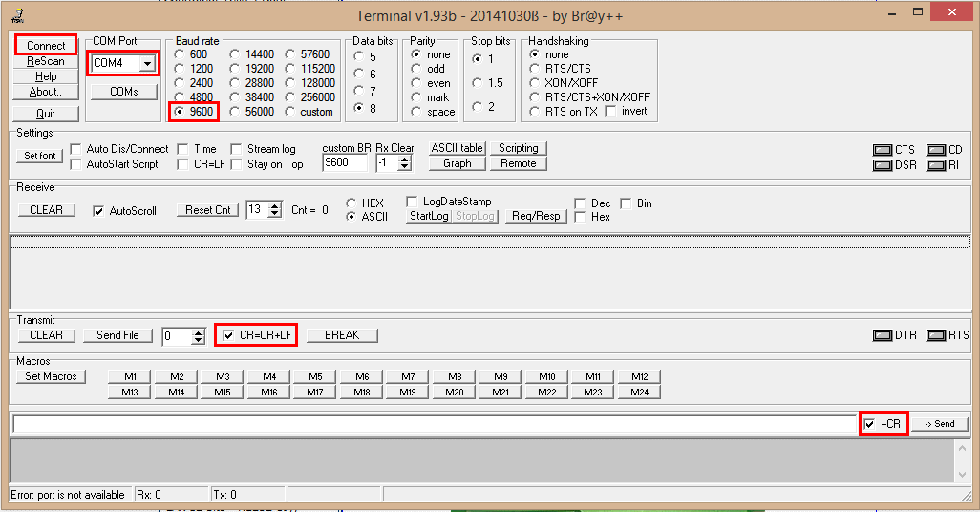The image size is (980, 512).
Task: Open the Help button
Action: point(46,76)
